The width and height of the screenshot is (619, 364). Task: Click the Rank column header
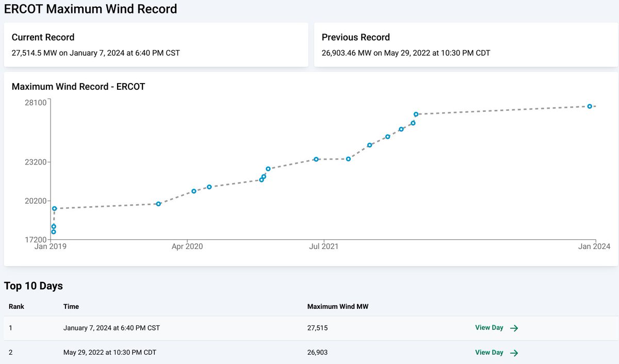(x=16, y=306)
